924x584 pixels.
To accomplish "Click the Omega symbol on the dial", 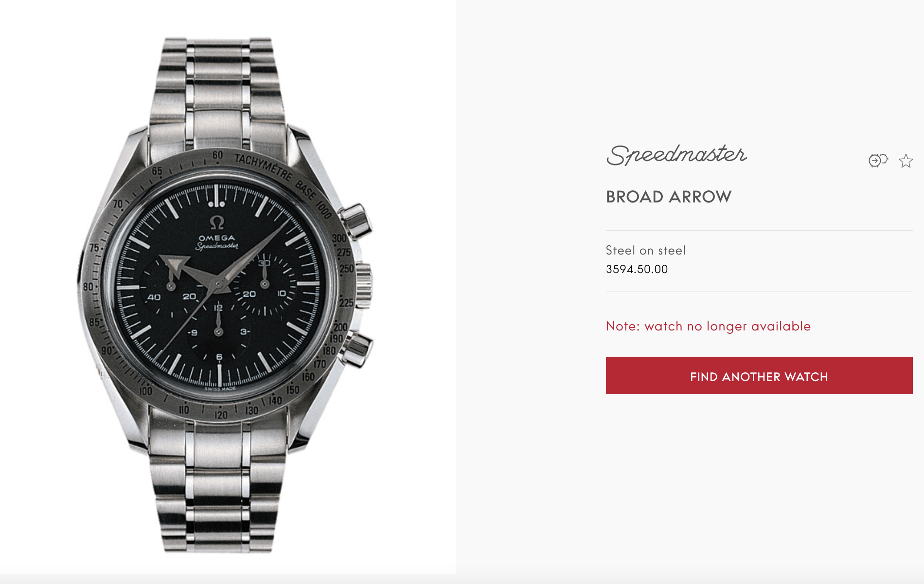I will coord(217,223).
